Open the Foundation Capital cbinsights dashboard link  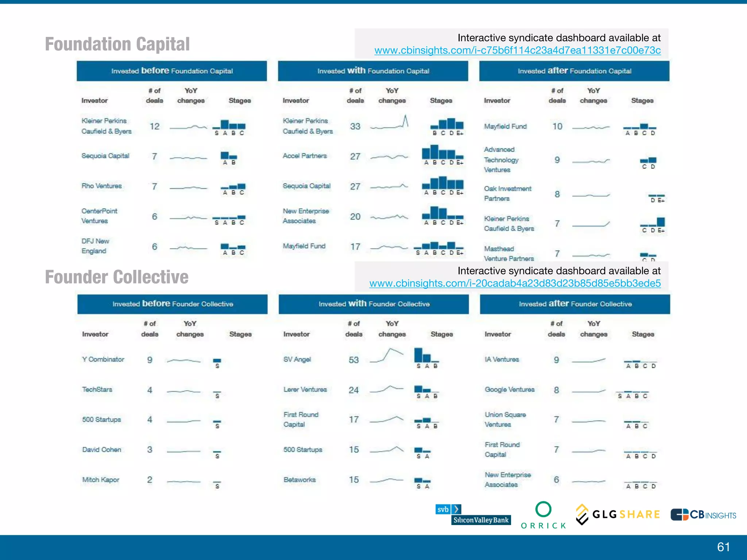pyautogui.click(x=517, y=50)
